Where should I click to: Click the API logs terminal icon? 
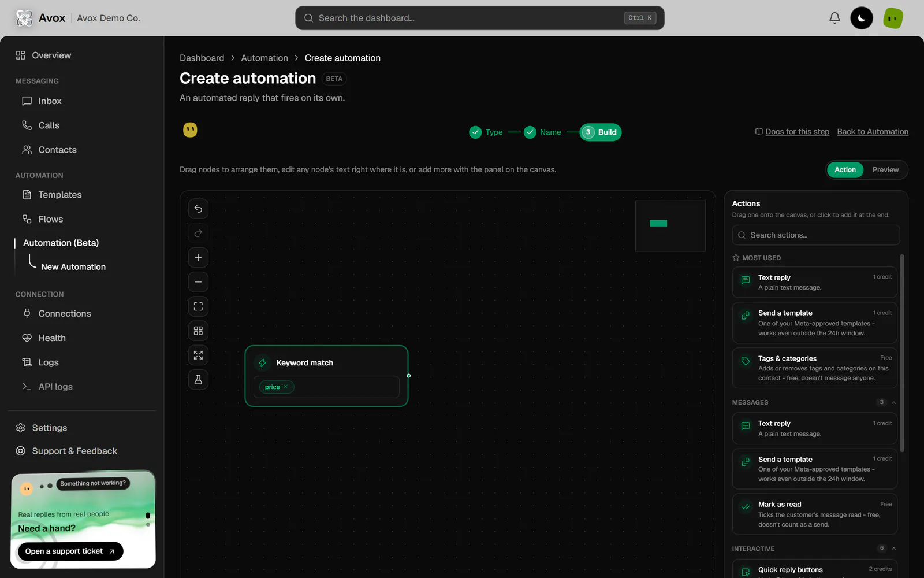27,387
